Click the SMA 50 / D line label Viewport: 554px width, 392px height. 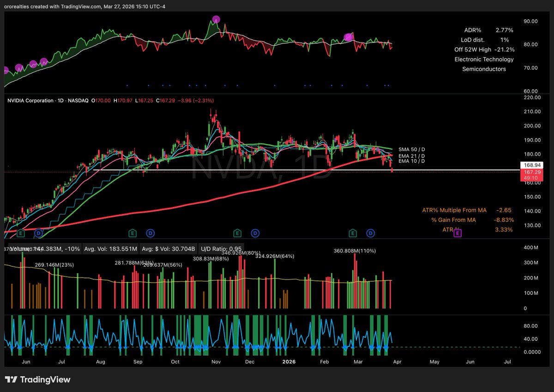pos(411,150)
